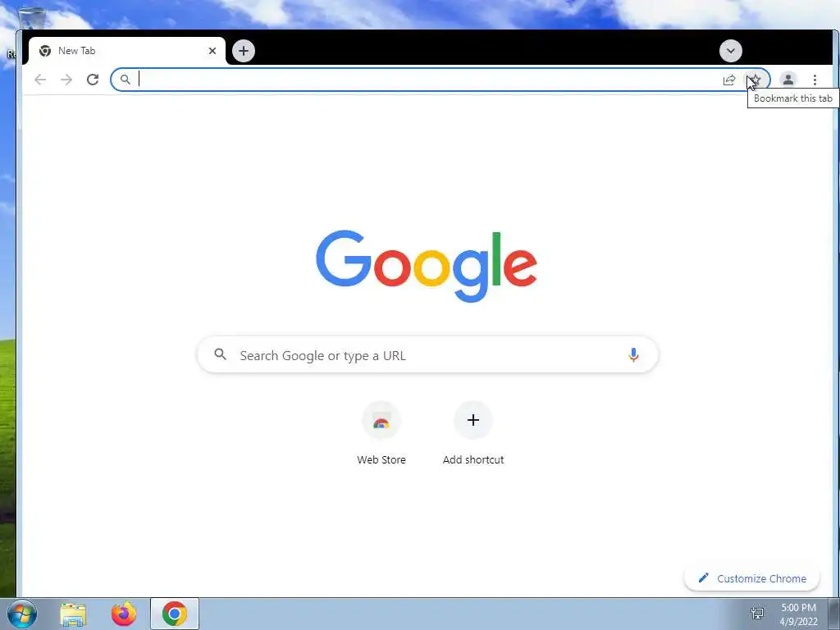Open File Explorer from taskbar

click(73, 614)
